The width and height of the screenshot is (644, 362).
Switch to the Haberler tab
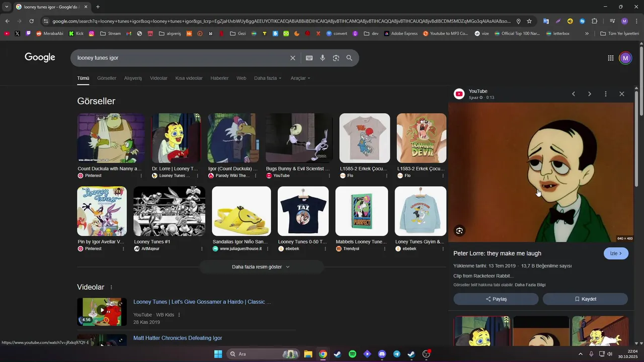tap(219, 78)
